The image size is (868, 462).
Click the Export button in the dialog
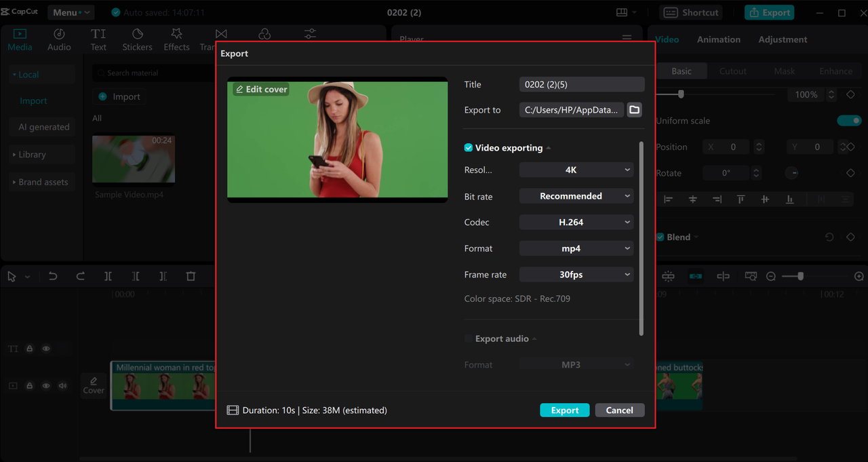(565, 410)
